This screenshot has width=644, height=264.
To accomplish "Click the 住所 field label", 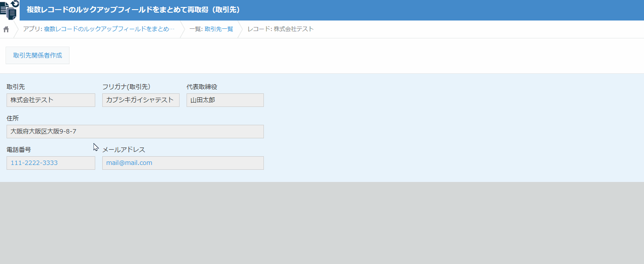I will [13, 118].
